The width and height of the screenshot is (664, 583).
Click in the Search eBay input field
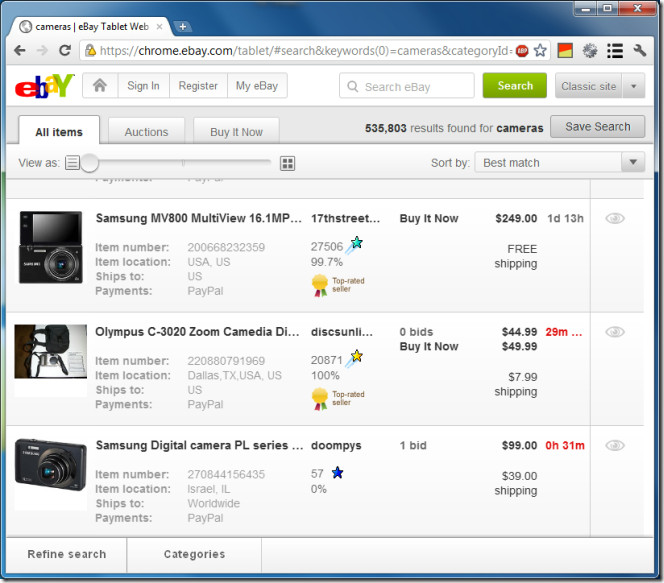407,86
